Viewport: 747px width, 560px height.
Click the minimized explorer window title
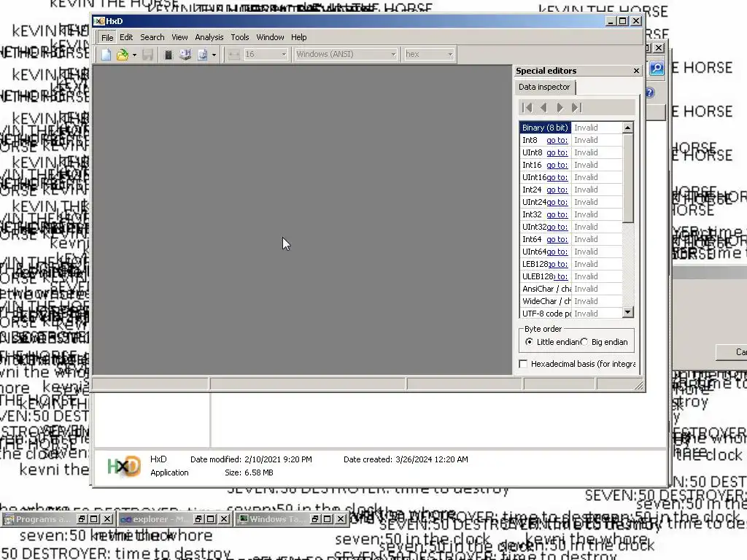pyautogui.click(x=160, y=519)
